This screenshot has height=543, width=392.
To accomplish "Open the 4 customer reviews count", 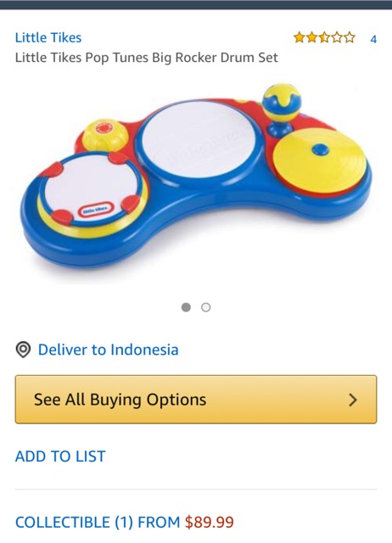I will (x=373, y=39).
